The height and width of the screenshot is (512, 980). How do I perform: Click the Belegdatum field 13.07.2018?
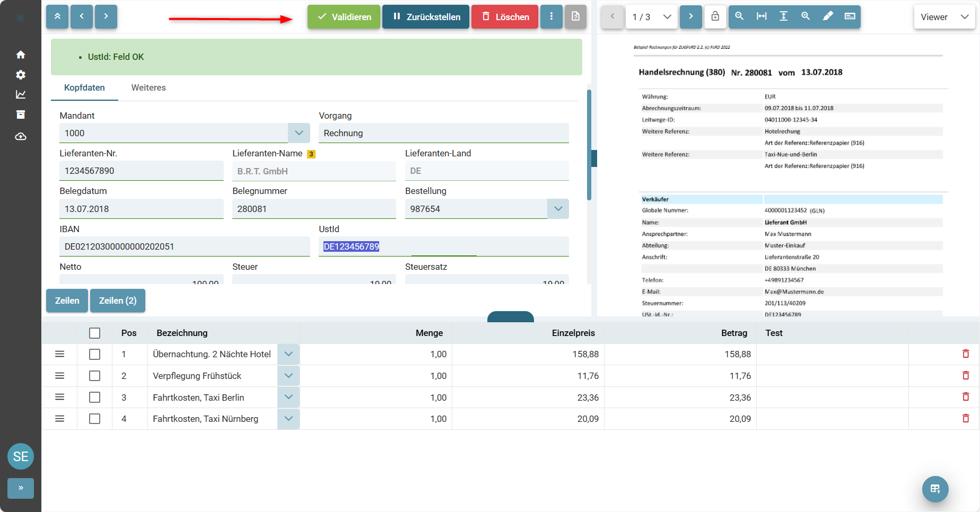(141, 209)
